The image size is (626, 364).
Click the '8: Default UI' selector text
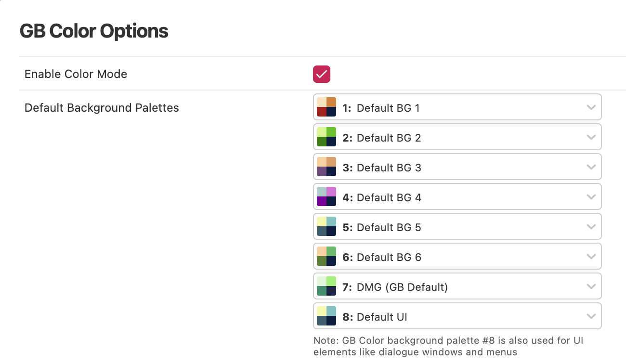pyautogui.click(x=375, y=317)
